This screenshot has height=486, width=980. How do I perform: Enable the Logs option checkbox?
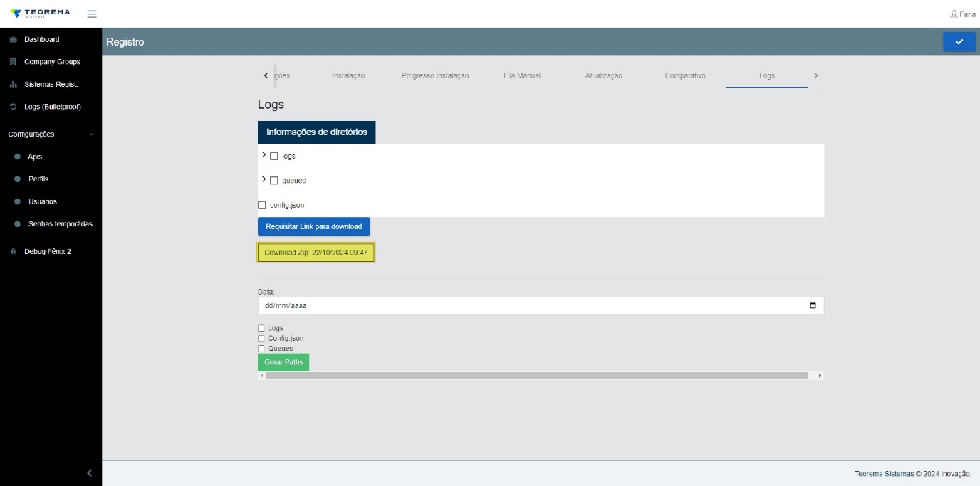click(x=261, y=328)
